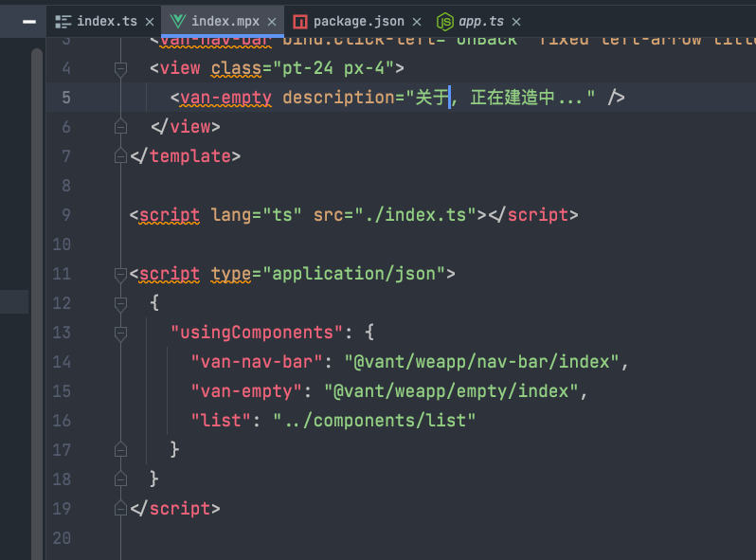This screenshot has width=756, height=560.
Task: Click the "van-empty" key on line 15
Action: pos(247,391)
